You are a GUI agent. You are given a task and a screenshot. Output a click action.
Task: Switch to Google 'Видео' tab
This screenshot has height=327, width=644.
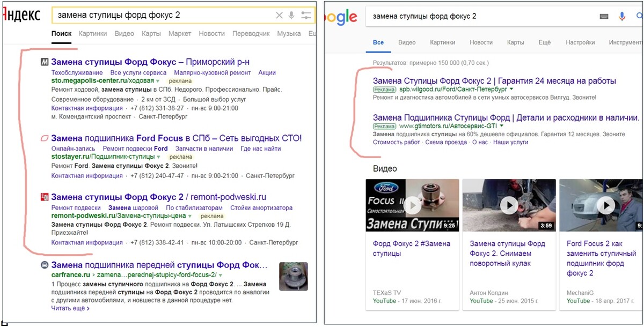(x=407, y=42)
